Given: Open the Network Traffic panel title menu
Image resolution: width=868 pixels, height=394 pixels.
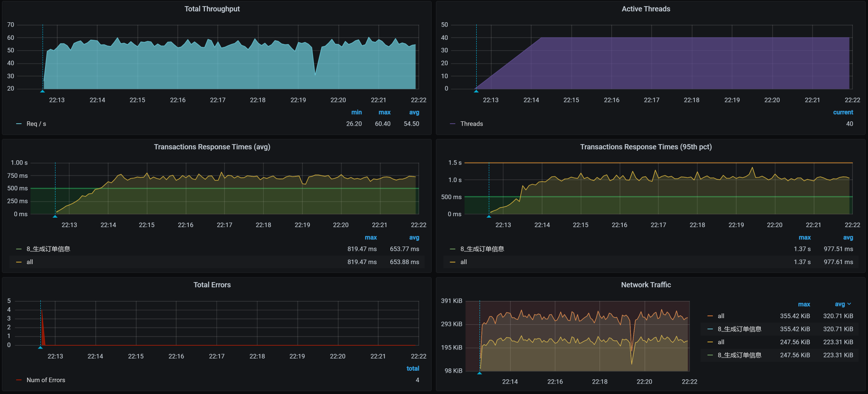Looking at the screenshot, I should coord(646,285).
